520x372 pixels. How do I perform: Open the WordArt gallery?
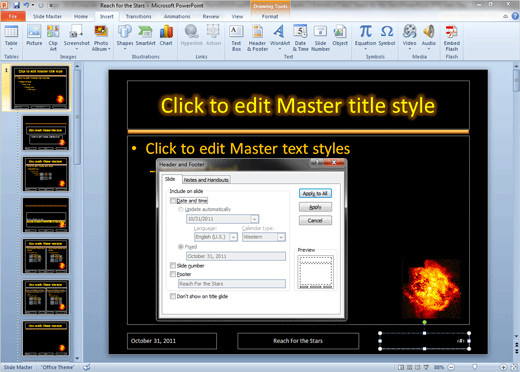point(280,36)
